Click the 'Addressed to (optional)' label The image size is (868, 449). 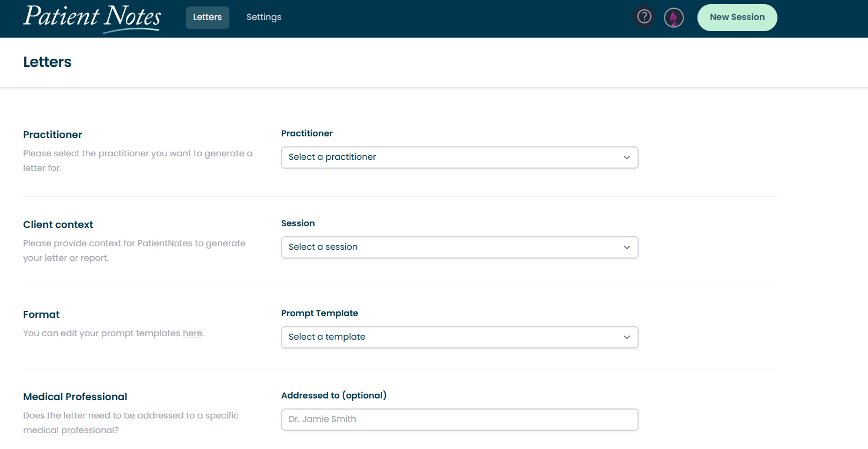pyautogui.click(x=334, y=396)
